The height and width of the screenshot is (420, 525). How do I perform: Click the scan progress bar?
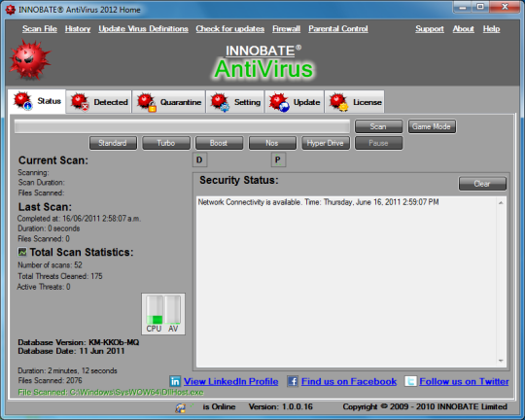[x=182, y=126]
